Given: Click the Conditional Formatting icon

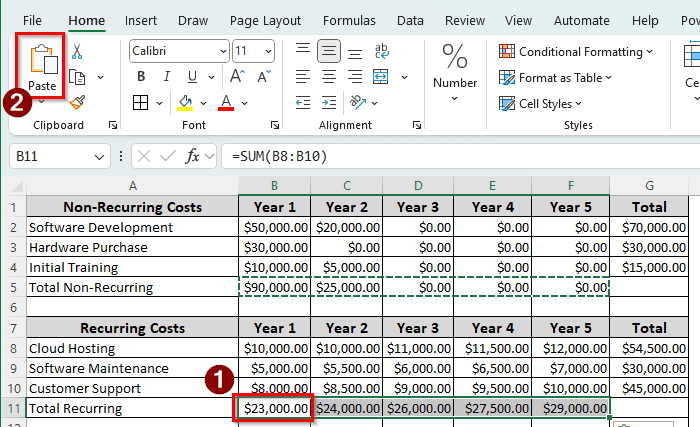Looking at the screenshot, I should tap(507, 51).
